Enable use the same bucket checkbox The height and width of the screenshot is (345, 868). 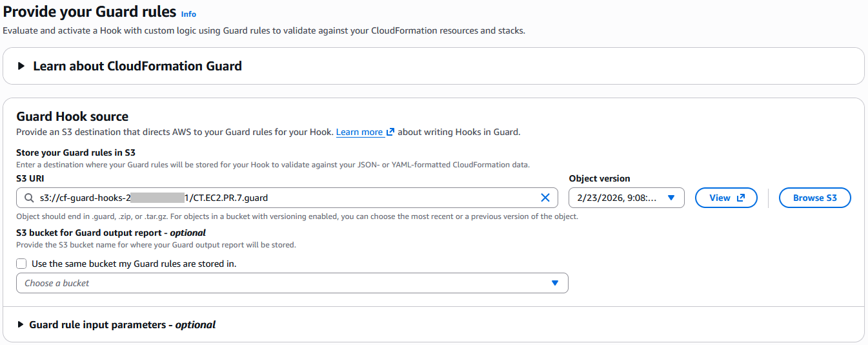(22, 264)
